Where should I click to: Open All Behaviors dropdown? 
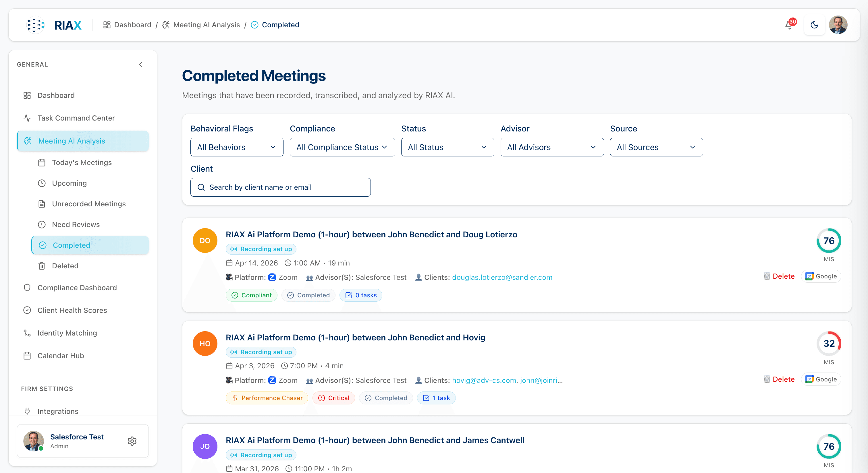point(237,147)
